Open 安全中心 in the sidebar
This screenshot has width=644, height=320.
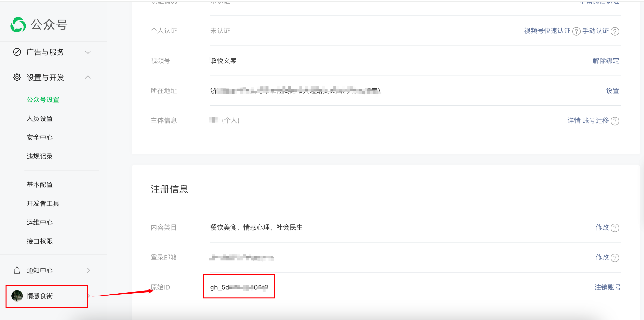(x=40, y=137)
